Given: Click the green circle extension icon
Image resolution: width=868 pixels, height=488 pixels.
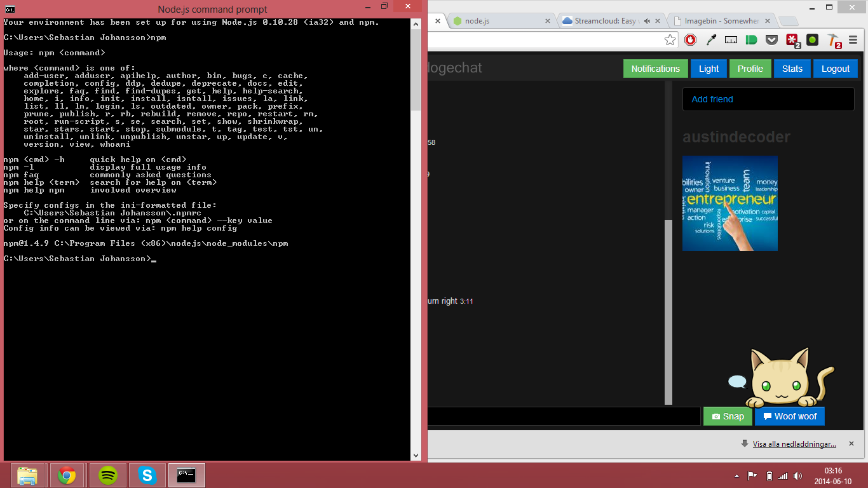Looking at the screenshot, I should click(x=812, y=40).
